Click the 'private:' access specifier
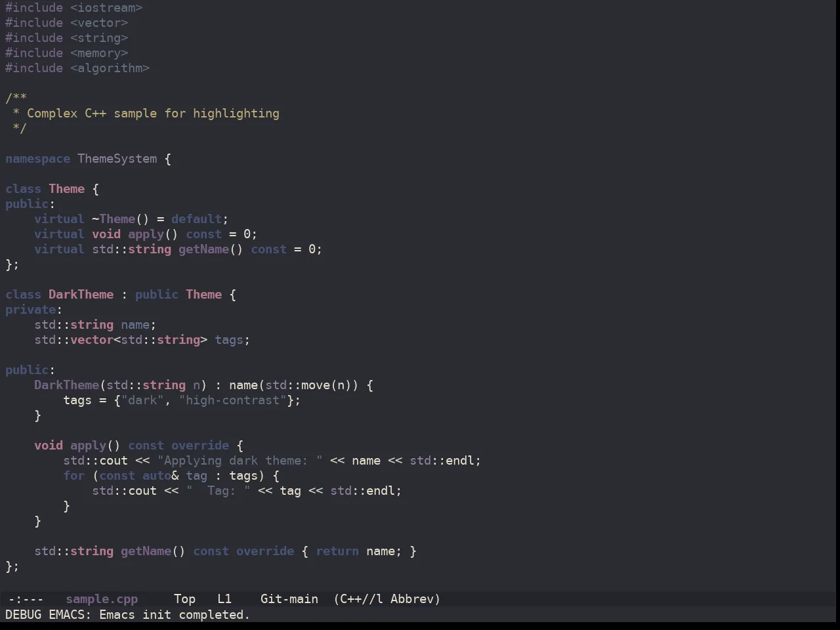 click(x=34, y=310)
